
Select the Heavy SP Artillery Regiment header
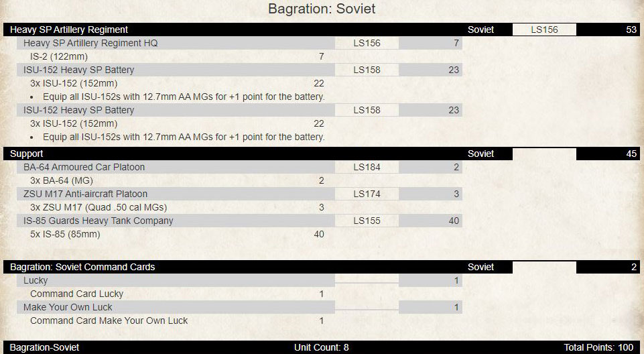(322, 29)
